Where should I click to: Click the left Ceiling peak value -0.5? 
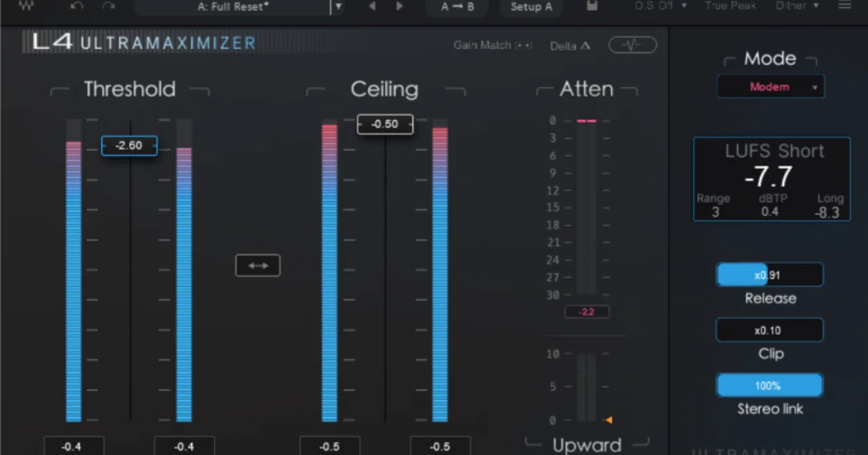pos(330,446)
